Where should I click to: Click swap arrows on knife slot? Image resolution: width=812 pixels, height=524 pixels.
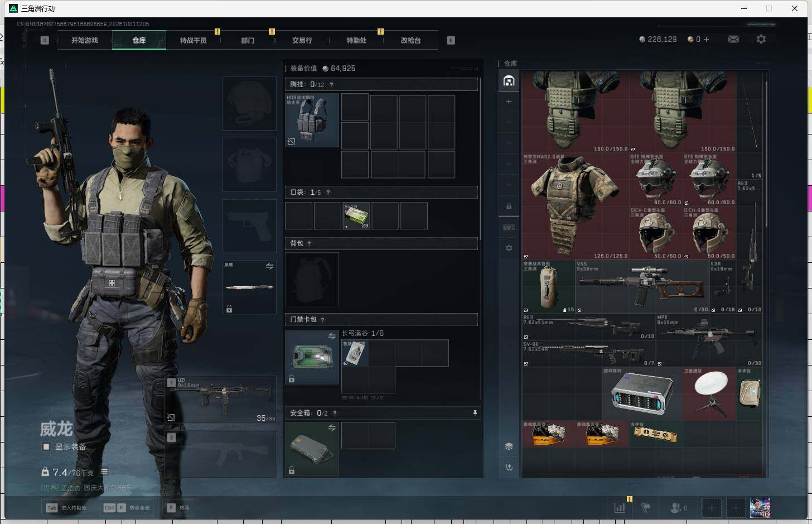[269, 266]
